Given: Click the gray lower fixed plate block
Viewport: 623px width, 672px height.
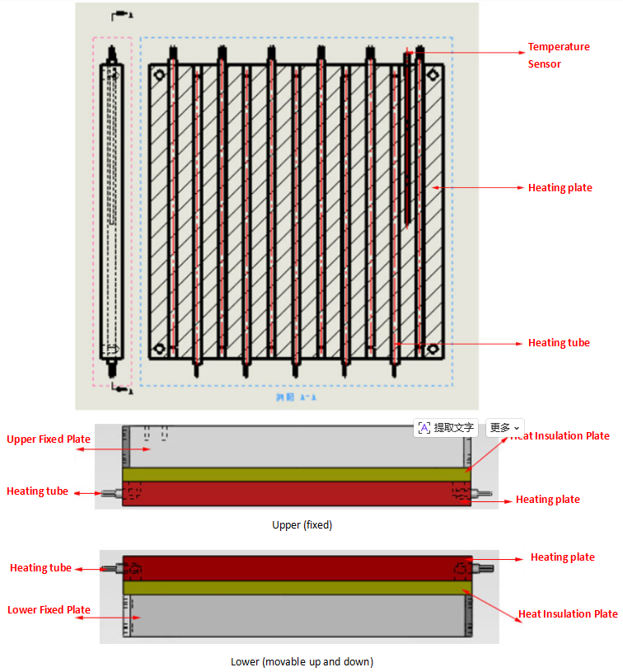Looking at the screenshot, I should (x=297, y=615).
